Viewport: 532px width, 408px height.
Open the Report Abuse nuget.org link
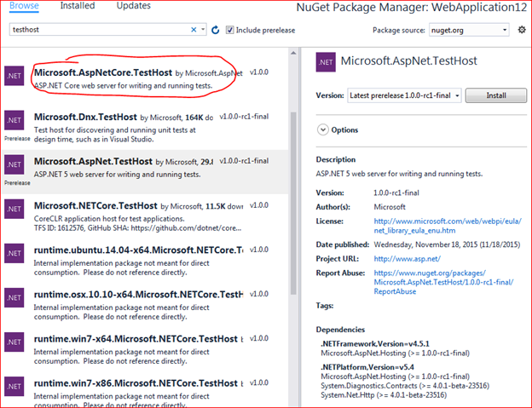click(443, 282)
